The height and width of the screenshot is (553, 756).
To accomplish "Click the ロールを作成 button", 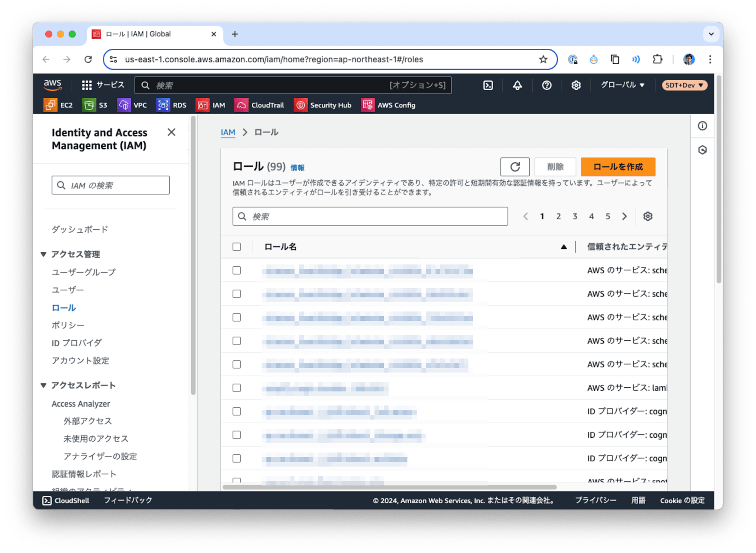I will (618, 167).
